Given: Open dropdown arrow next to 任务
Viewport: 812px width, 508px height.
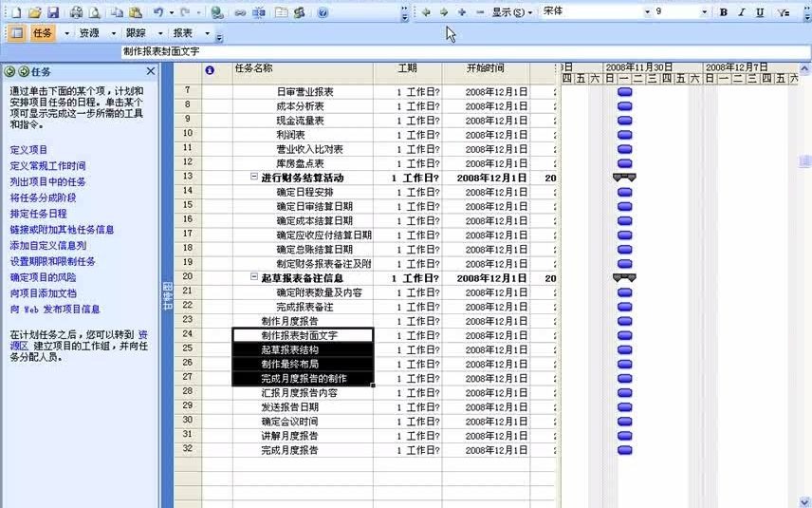Looking at the screenshot, I should coord(66,33).
